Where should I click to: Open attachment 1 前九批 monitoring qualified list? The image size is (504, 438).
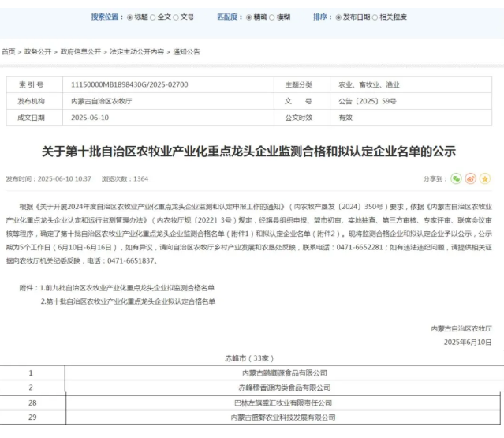click(x=127, y=288)
